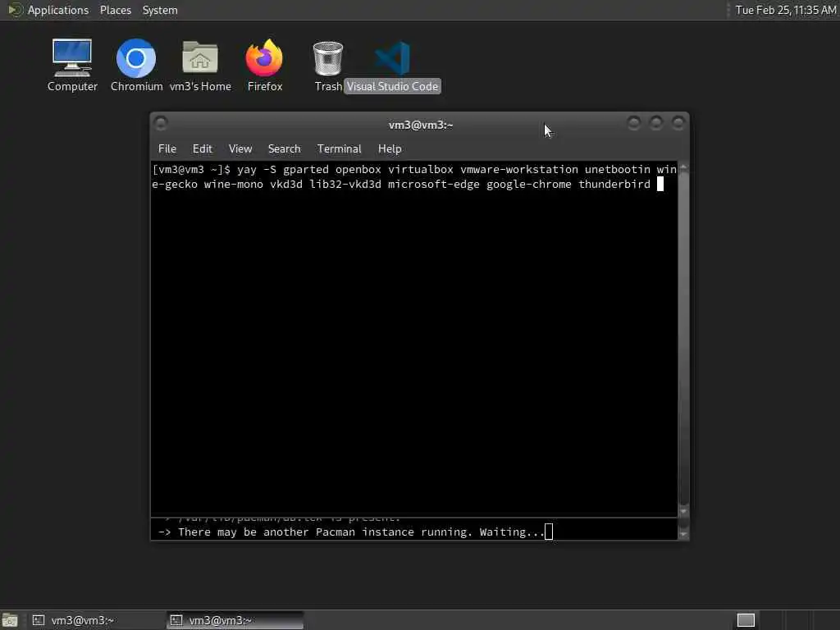Click the show desktop button in bottom panel

10,620
